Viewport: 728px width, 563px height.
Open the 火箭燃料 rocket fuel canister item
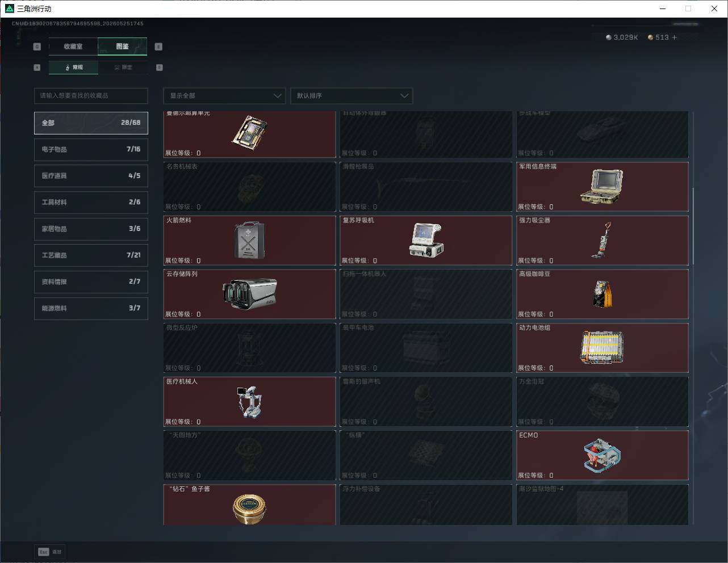pyautogui.click(x=250, y=240)
